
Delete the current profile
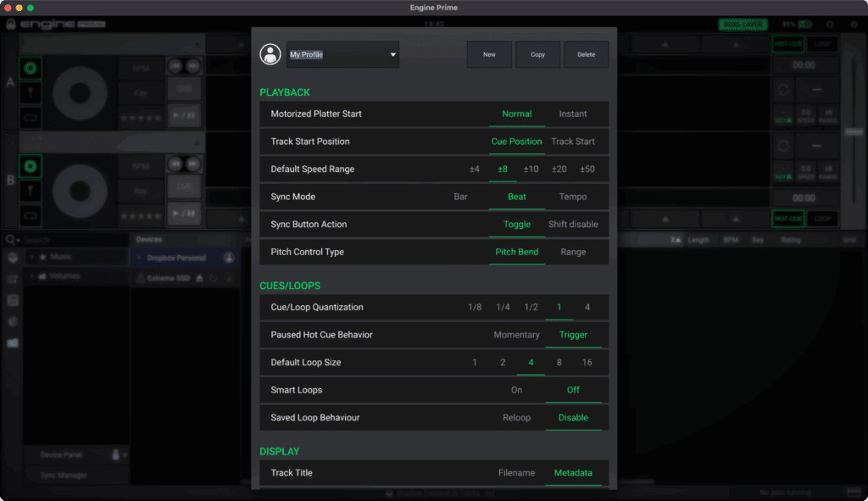pyautogui.click(x=587, y=54)
